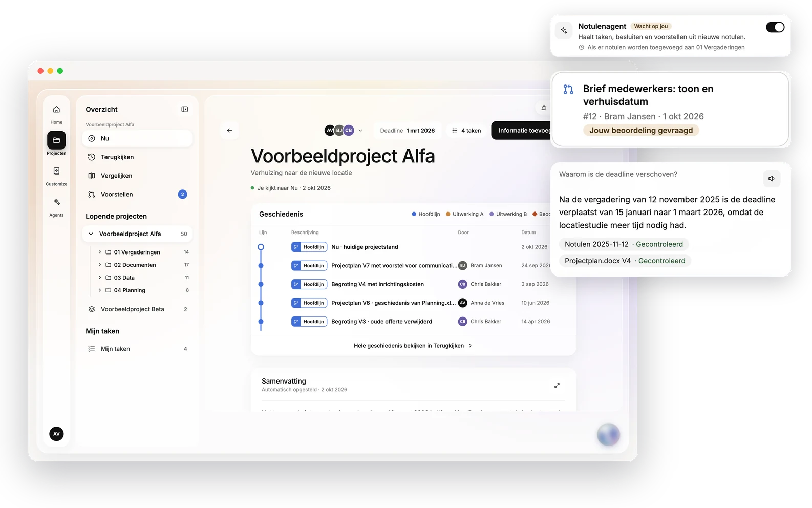Open the Projecten section icon
The width and height of the screenshot is (812, 508).
(56, 140)
